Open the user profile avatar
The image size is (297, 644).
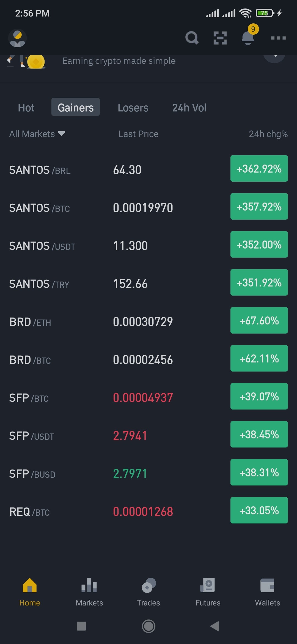pyautogui.click(x=17, y=38)
